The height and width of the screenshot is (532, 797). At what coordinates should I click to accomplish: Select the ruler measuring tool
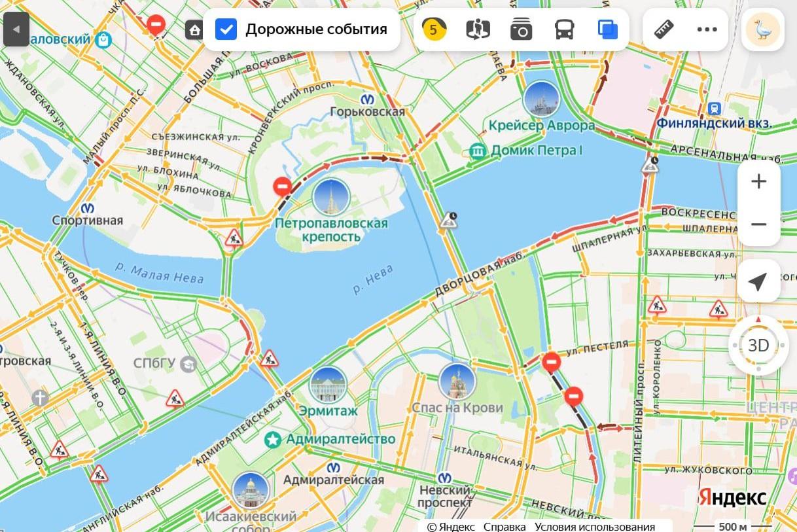[664, 29]
